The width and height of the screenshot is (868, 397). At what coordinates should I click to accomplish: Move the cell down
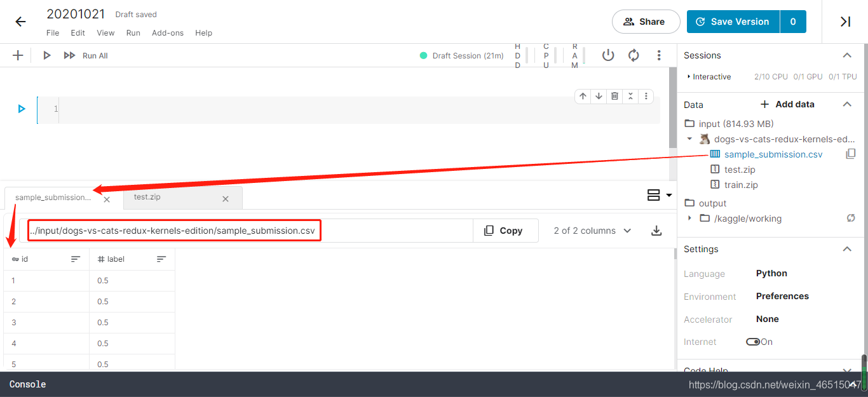pyautogui.click(x=599, y=96)
